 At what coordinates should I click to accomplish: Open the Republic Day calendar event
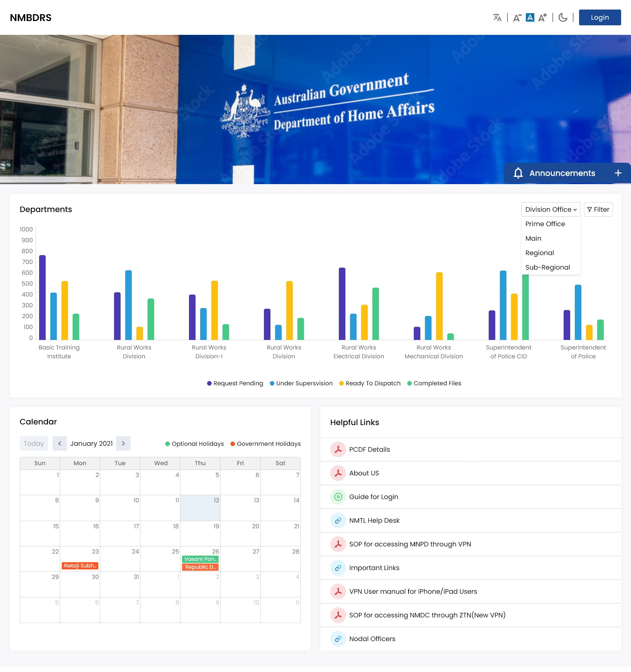200,567
